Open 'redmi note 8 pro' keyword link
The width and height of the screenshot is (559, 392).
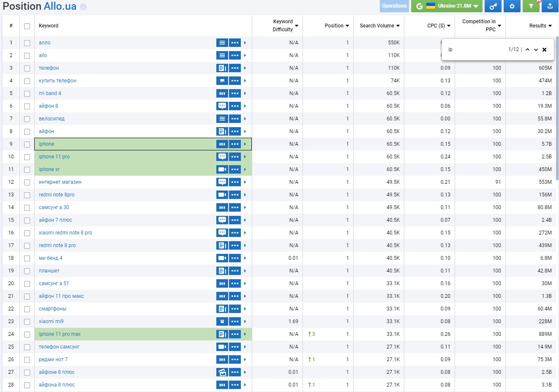click(x=57, y=245)
